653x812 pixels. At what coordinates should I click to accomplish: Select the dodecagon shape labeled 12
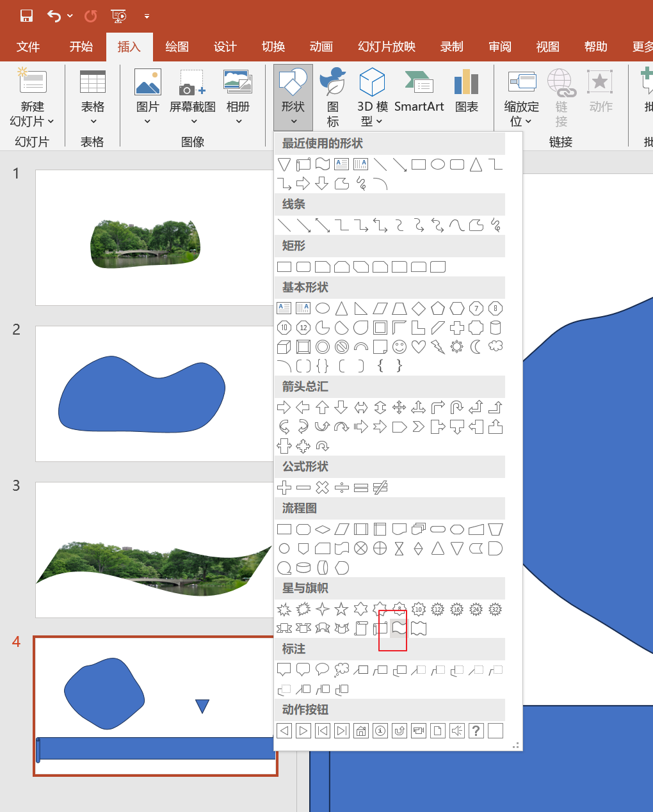303,328
